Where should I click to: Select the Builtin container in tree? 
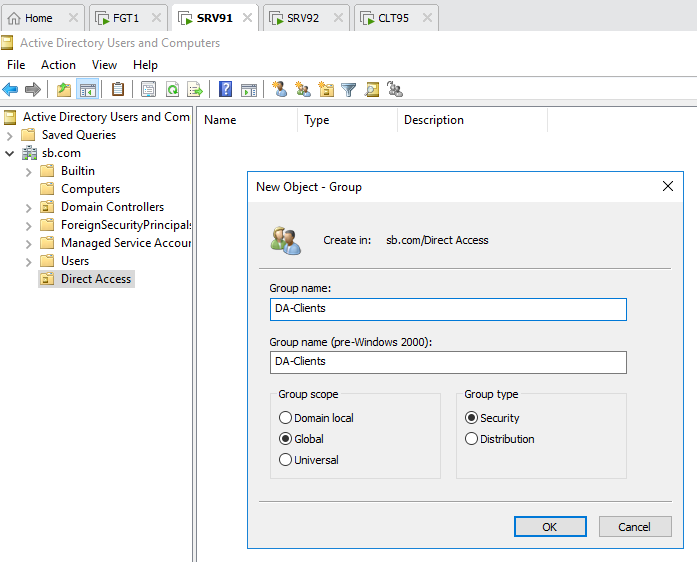point(78,171)
